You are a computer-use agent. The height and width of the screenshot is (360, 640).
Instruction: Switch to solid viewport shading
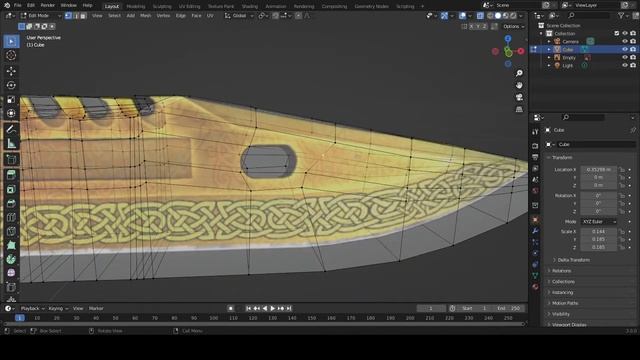tap(498, 16)
